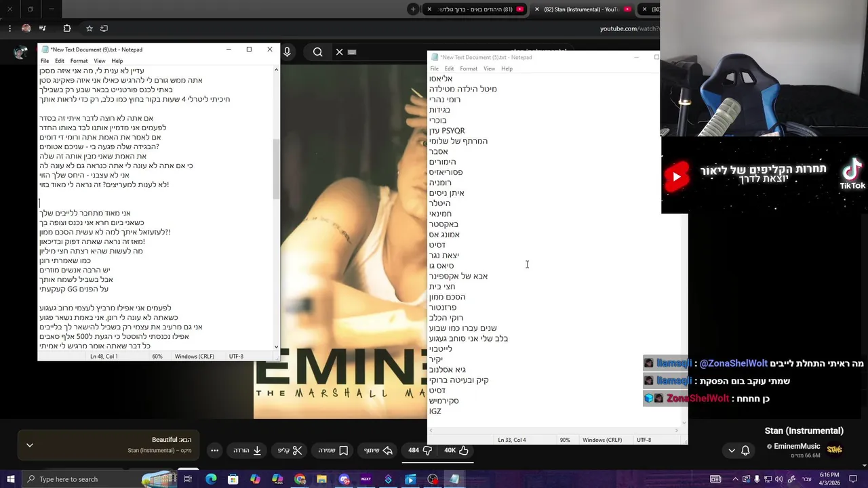Open Google Chrome from the taskbar
Screen dimensions: 868x488
[300, 479]
